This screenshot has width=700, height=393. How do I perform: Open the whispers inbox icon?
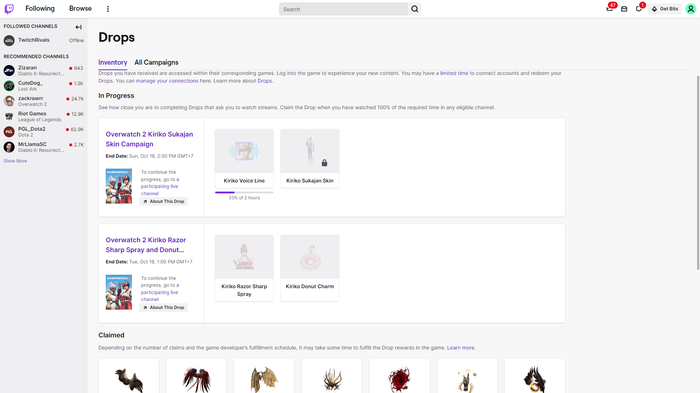pyautogui.click(x=624, y=9)
